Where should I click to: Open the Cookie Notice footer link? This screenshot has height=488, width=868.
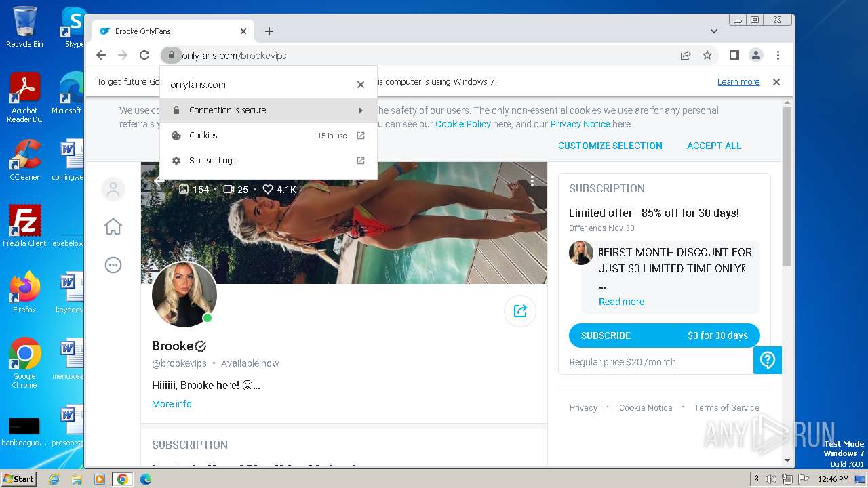[x=646, y=408]
